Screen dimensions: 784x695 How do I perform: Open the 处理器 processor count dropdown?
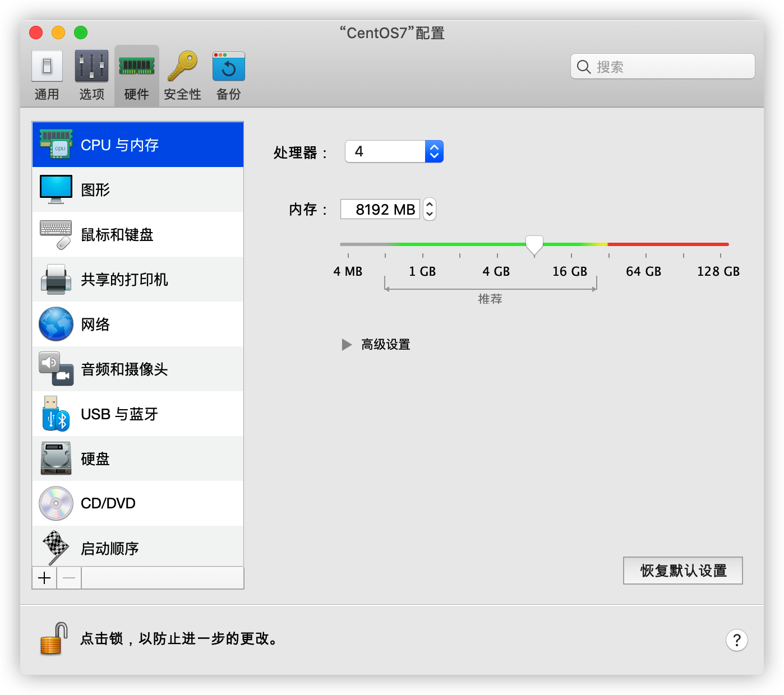point(394,151)
